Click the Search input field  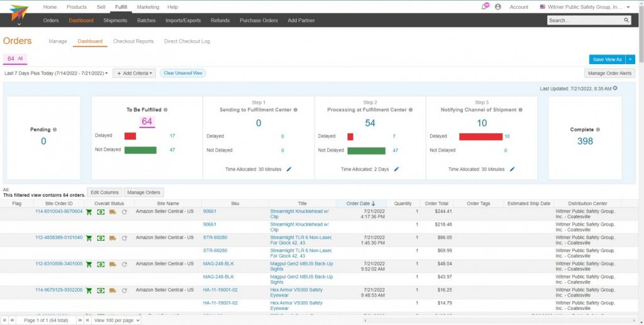pyautogui.click(x=586, y=20)
